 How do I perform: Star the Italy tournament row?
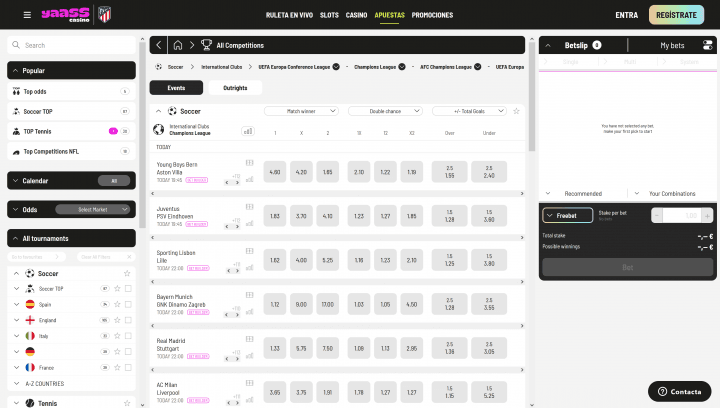point(117,336)
